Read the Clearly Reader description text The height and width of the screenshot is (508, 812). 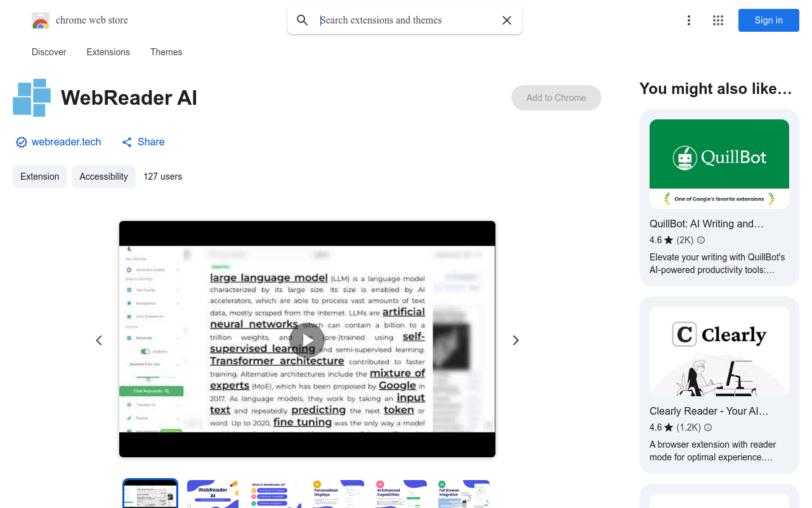pyautogui.click(x=713, y=451)
